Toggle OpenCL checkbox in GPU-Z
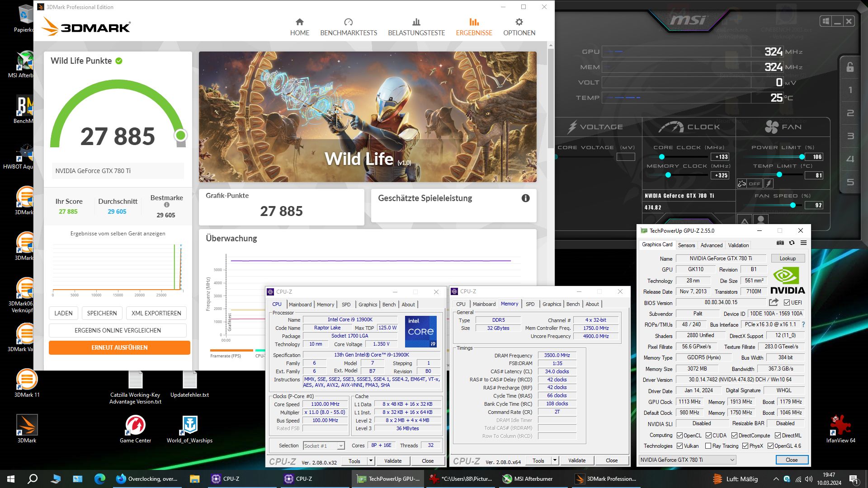The width and height of the screenshot is (868, 488). 679,435
